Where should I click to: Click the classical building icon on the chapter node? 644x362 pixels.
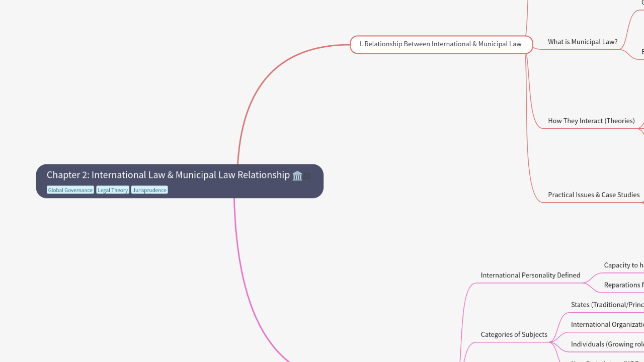pyautogui.click(x=297, y=175)
